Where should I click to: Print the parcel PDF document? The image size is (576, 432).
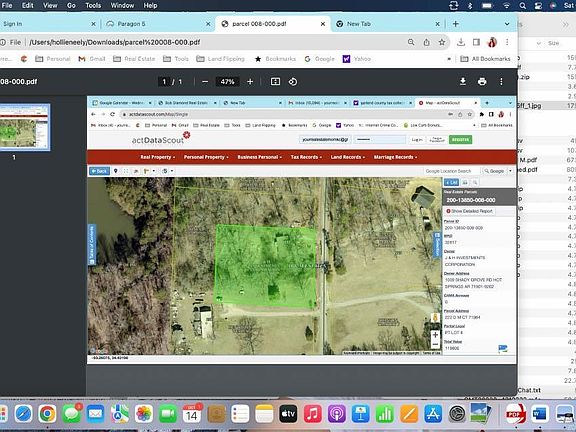tap(482, 82)
